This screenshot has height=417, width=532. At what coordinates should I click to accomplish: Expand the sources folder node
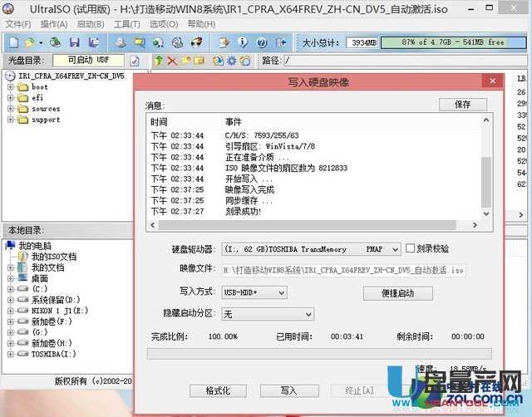[x=11, y=109]
